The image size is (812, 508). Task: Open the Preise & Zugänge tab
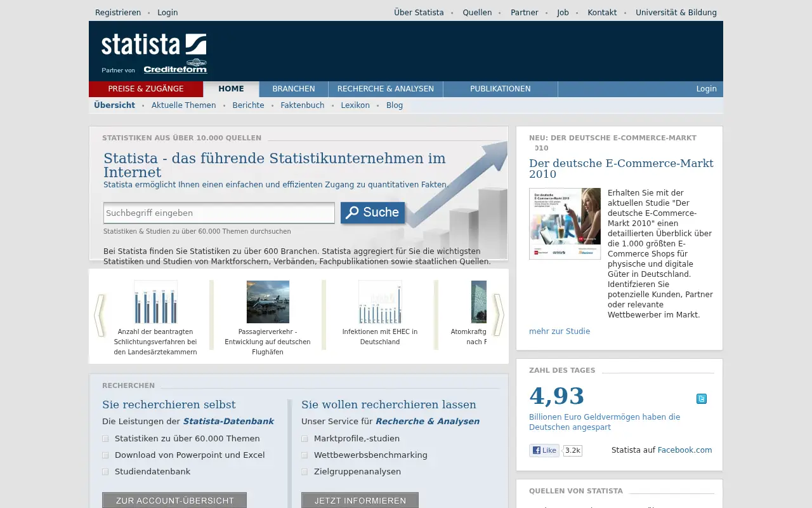(146, 89)
